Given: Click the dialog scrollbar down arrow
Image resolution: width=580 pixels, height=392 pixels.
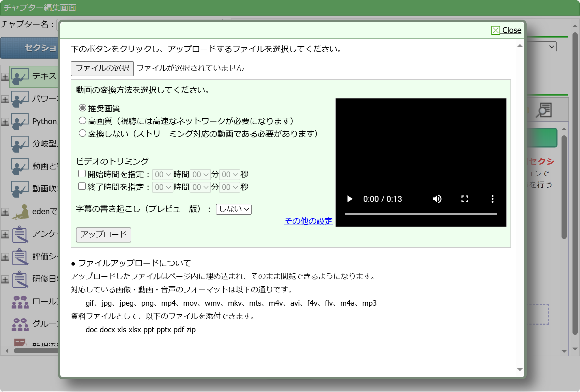Looking at the screenshot, I should click(520, 369).
